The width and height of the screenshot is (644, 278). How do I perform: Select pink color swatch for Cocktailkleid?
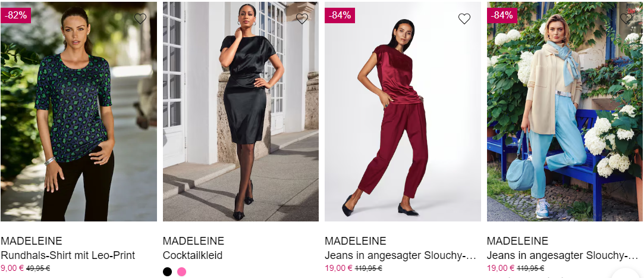pos(181,272)
